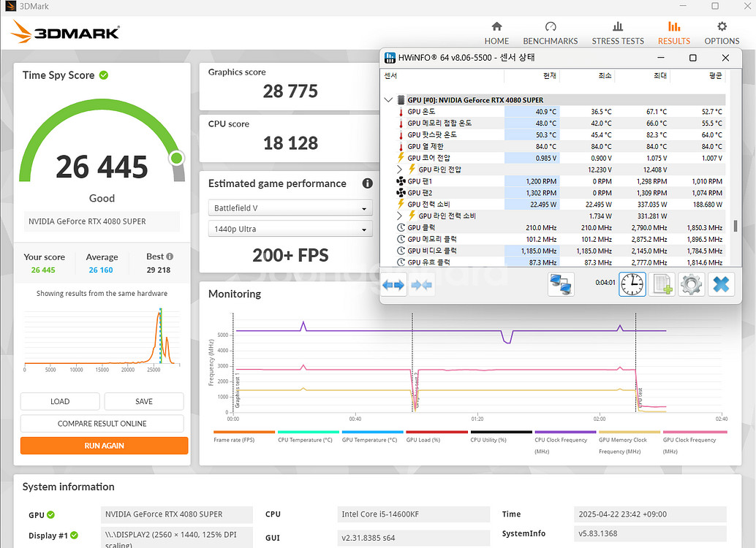The width and height of the screenshot is (756, 548).
Task: Click the thermometer icon beside GPU 온도
Action: pos(401,112)
